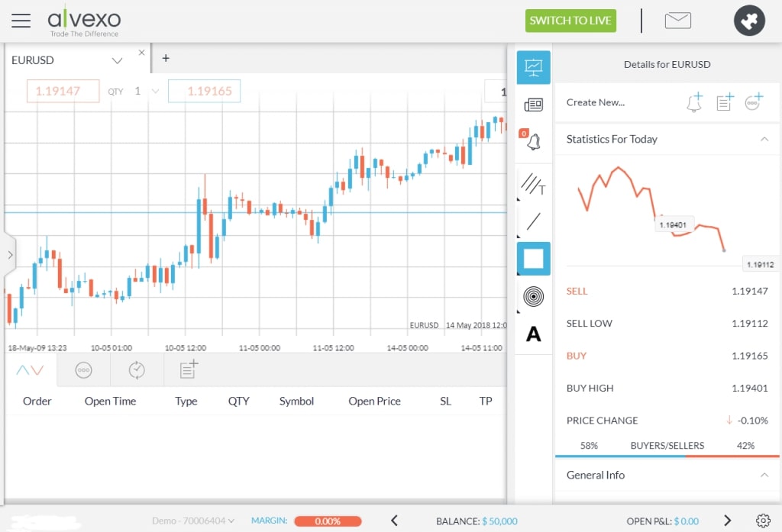Click the sell price 1.19147 button
Screen dimensions: 782x532
tap(63, 91)
